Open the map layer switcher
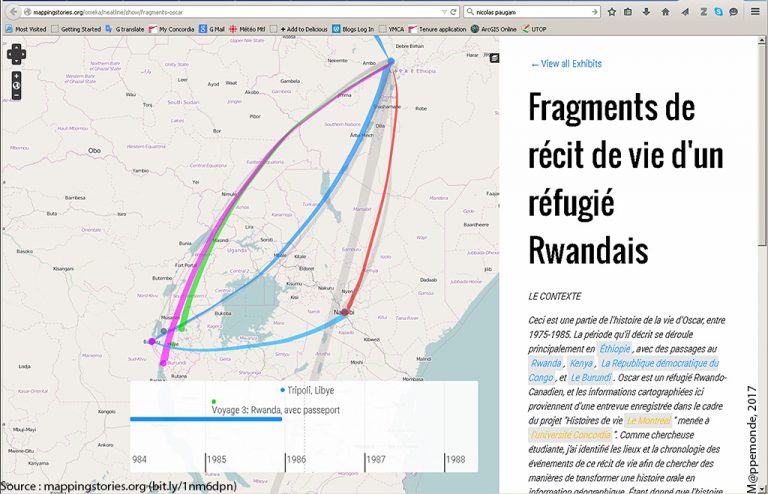This screenshot has height=494, width=768. pyautogui.click(x=494, y=58)
